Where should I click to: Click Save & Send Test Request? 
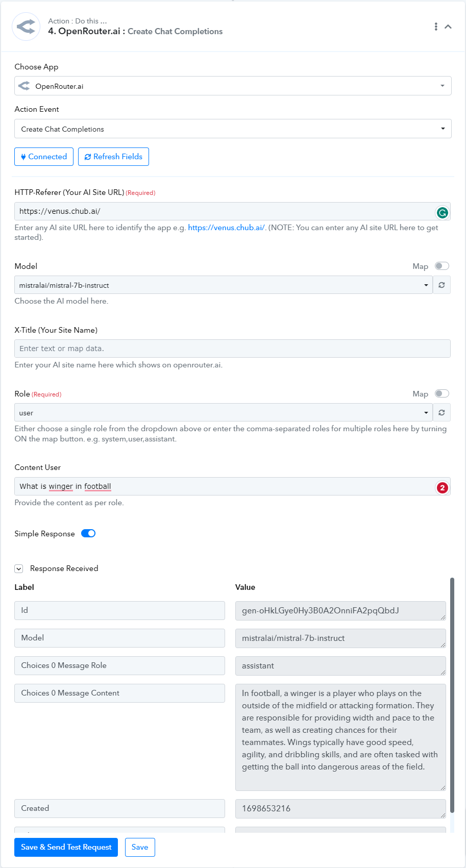pos(66,847)
